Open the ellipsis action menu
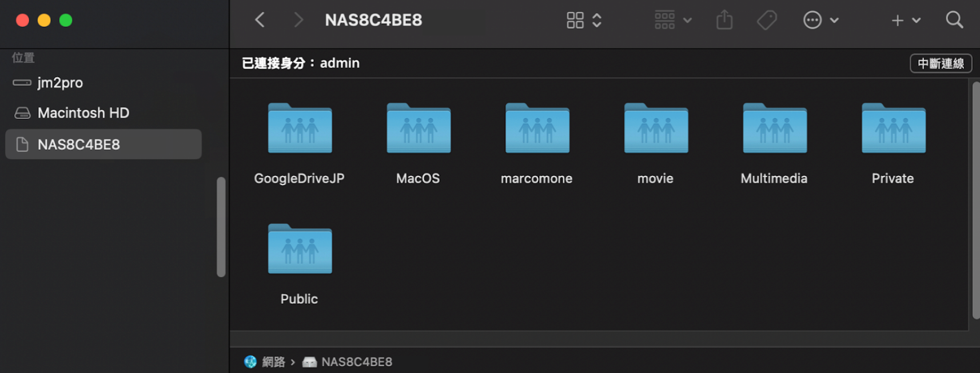This screenshot has width=980, height=373. [820, 21]
